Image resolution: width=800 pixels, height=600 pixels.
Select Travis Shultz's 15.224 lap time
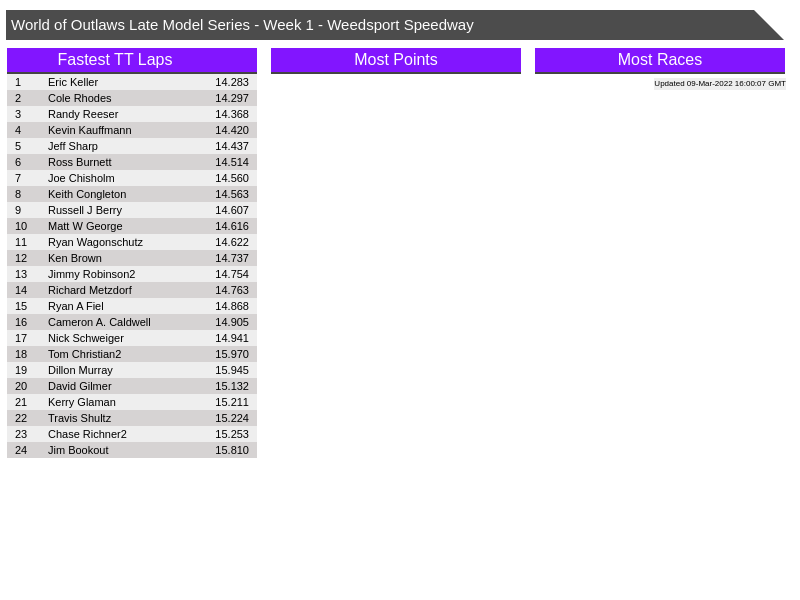231,418
